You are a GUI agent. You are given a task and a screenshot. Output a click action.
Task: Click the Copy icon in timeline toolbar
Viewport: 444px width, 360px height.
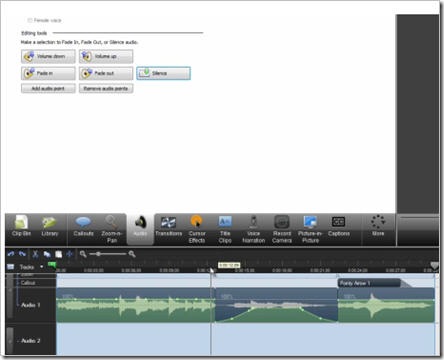(x=47, y=254)
